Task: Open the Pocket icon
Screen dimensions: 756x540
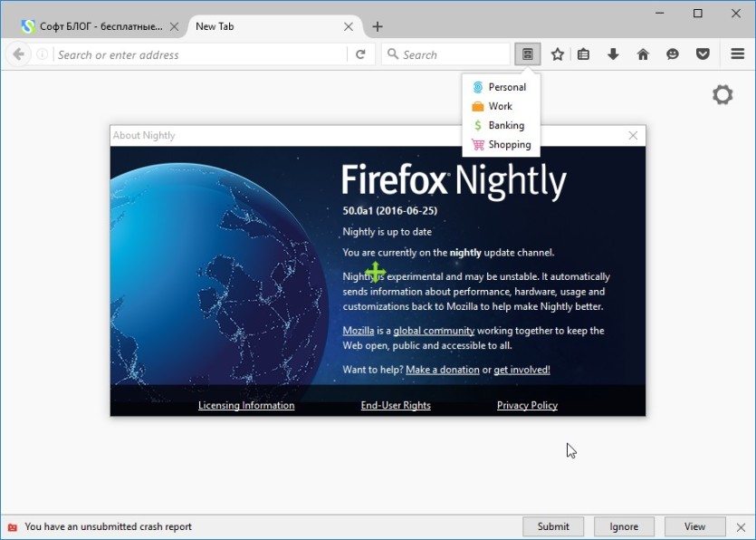Action: [x=703, y=54]
